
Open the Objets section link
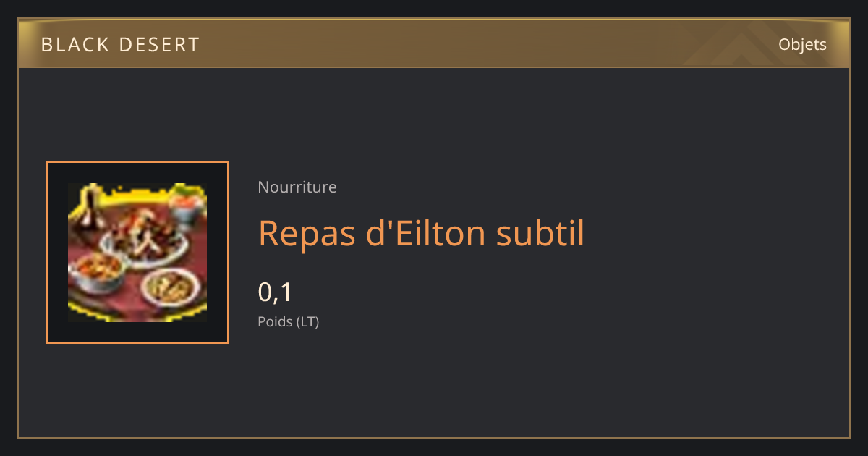coord(802,44)
